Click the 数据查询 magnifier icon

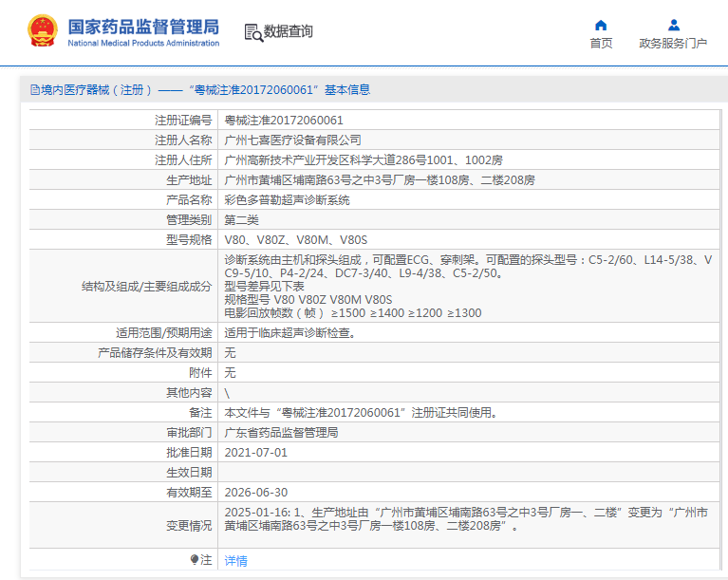252,32
